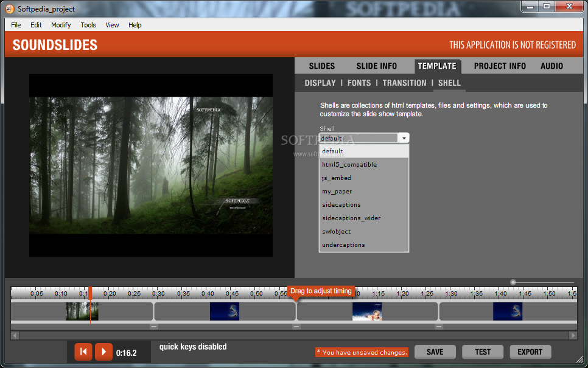Select the TEMPLATE tab
This screenshot has height=368, width=588.
(437, 66)
